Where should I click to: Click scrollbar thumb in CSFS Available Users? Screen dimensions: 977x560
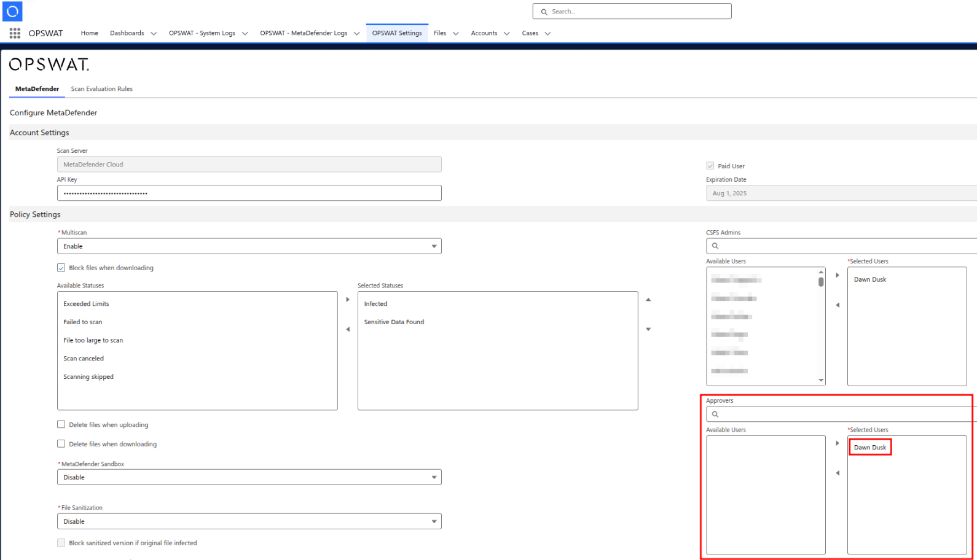(x=821, y=282)
